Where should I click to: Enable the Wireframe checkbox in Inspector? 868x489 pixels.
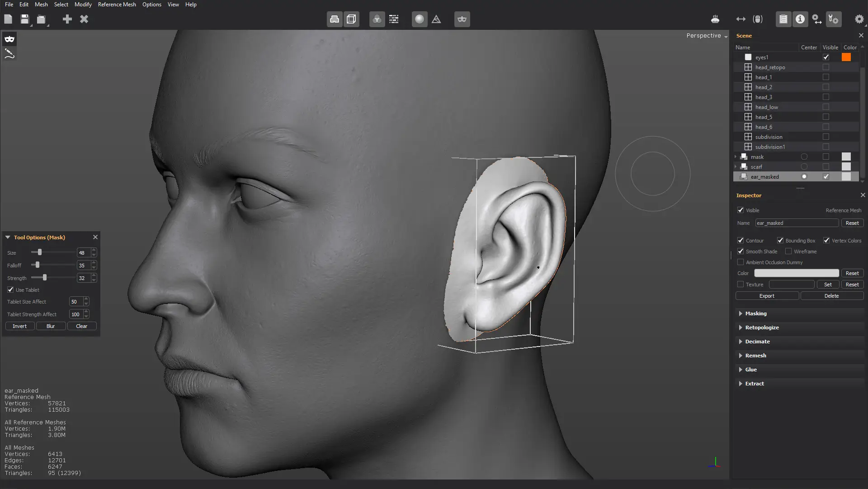click(x=788, y=252)
